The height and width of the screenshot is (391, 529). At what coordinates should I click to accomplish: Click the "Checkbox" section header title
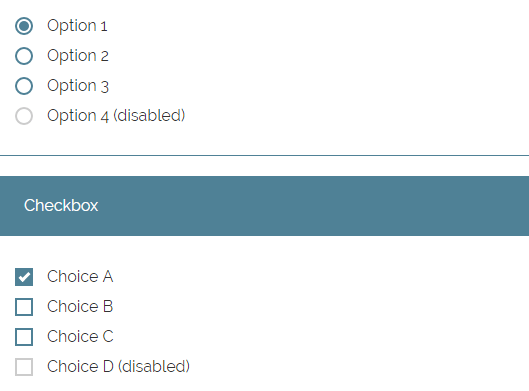pos(61,205)
